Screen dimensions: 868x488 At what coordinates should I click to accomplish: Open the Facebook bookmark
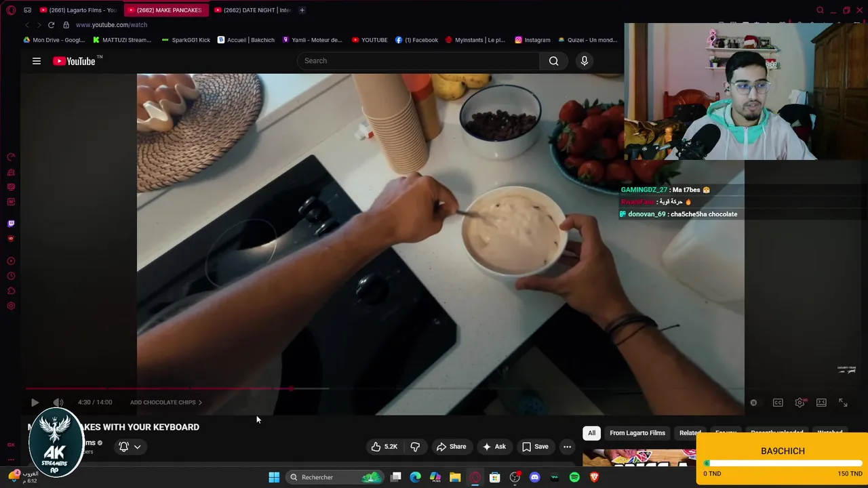pyautogui.click(x=416, y=40)
